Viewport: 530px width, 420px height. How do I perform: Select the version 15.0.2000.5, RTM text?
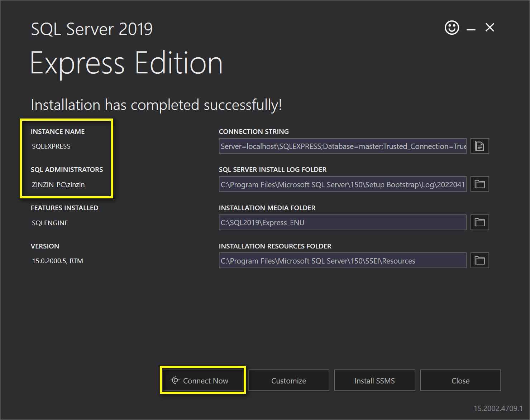pyautogui.click(x=58, y=261)
